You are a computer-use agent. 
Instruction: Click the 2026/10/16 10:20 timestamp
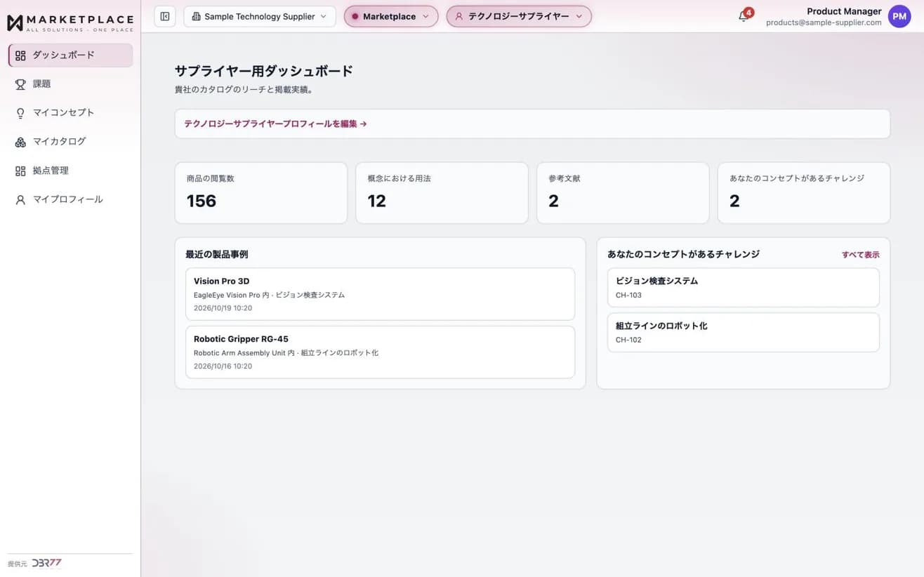pyautogui.click(x=223, y=366)
